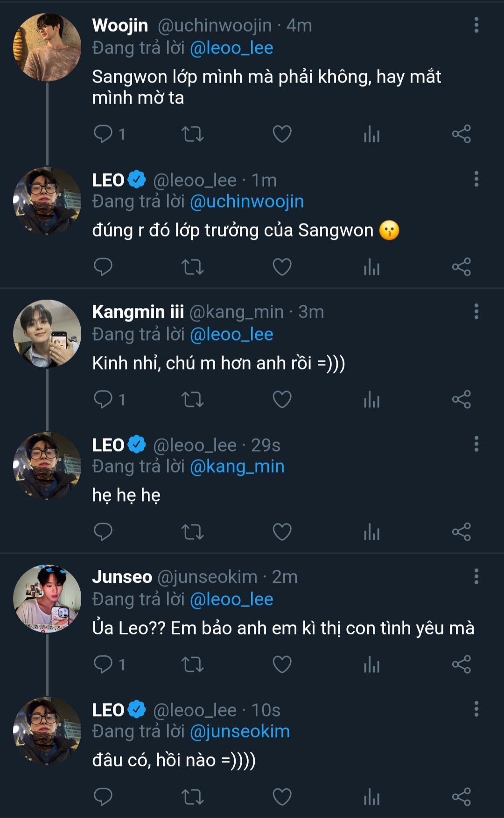This screenshot has height=818, width=504.
Task: Share LEO's "hẹ hẹ hẹ" reply
Action: 461,532
